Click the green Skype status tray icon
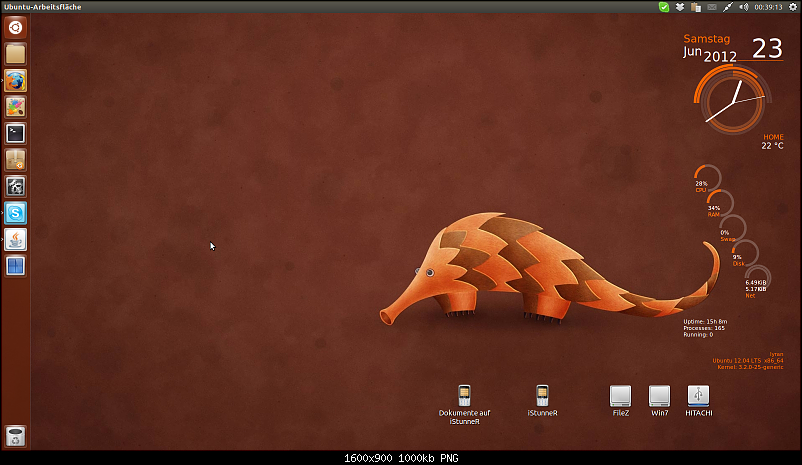The image size is (802, 465). point(664,7)
